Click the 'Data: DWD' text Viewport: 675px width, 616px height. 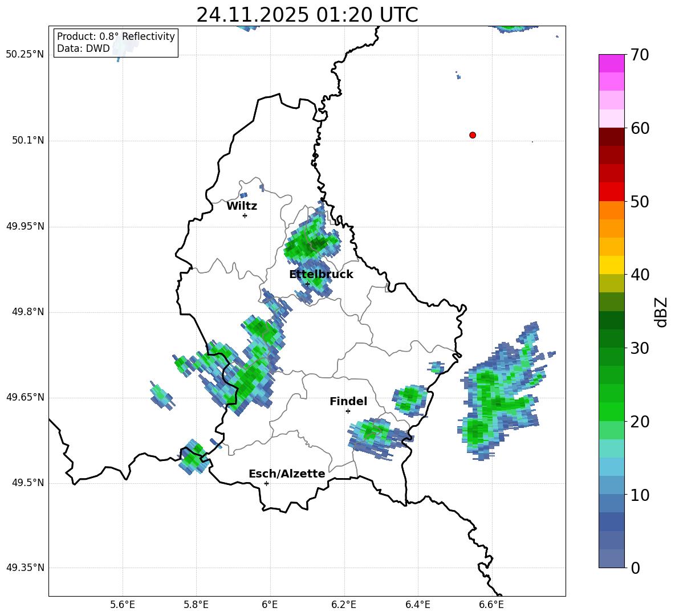click(83, 48)
